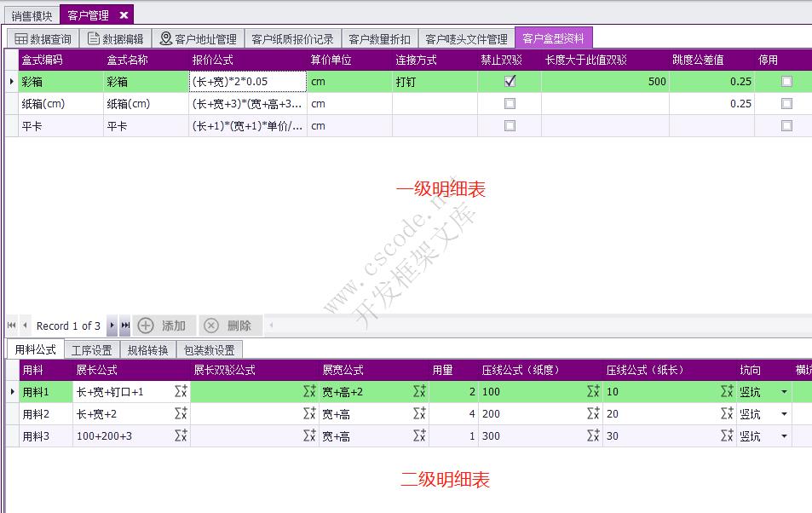Viewport: 812px width, 513px height.
Task: Click formula icon in 用料2 展长双驳公式 cell
Action: tap(309, 414)
